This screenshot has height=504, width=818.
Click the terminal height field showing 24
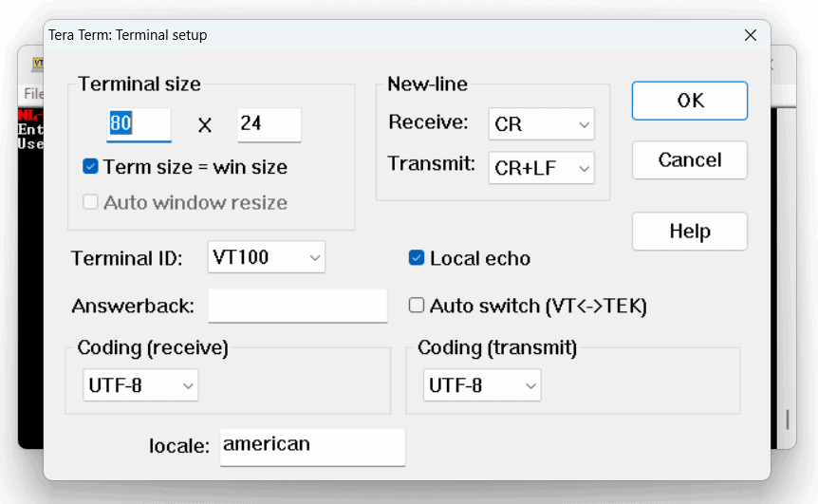[x=269, y=124]
